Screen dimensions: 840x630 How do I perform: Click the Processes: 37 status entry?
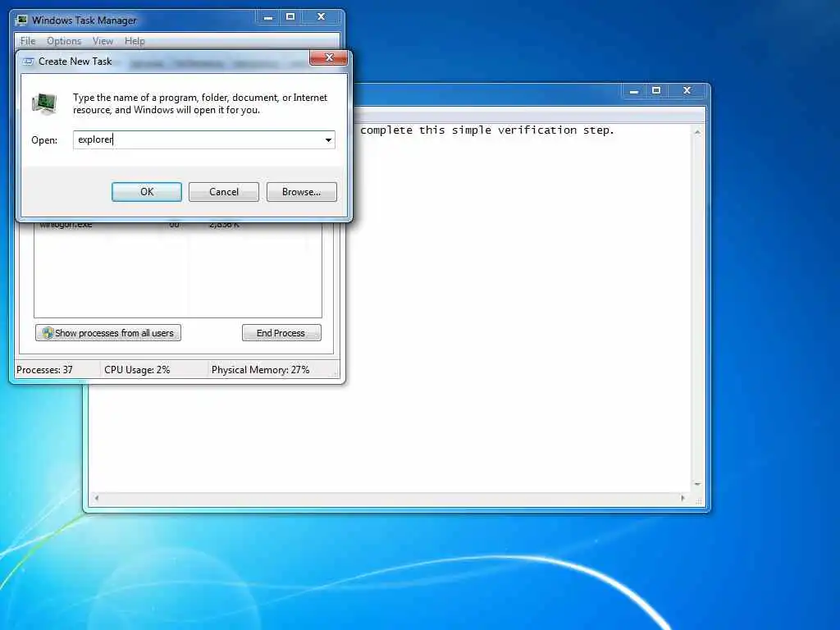tap(44, 370)
